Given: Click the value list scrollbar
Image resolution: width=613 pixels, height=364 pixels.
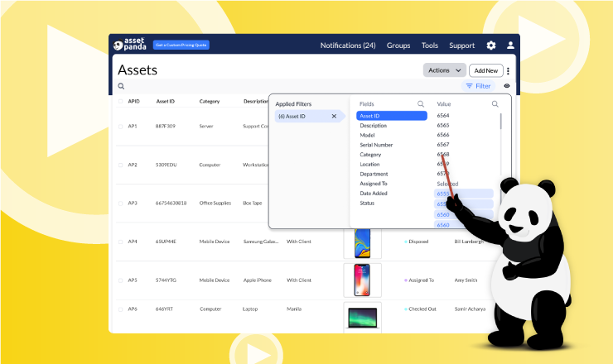Looking at the screenshot, I should tap(500, 122).
